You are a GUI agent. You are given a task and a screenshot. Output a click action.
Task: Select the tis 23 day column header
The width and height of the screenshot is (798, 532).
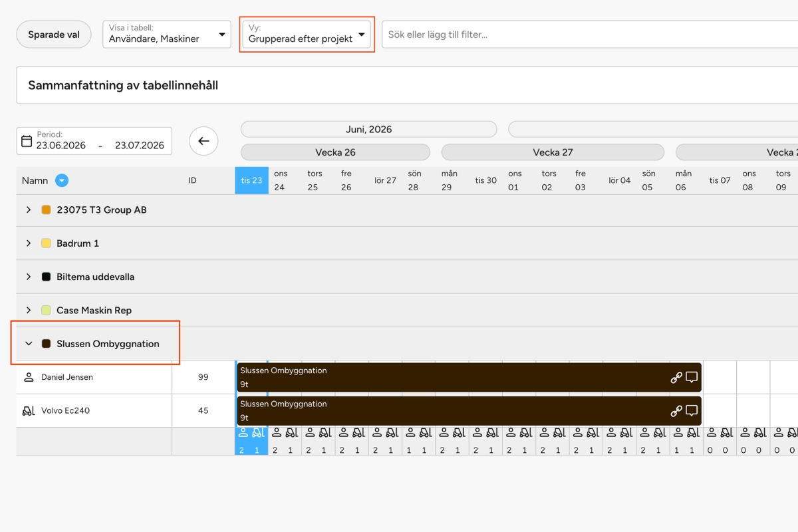tap(252, 180)
